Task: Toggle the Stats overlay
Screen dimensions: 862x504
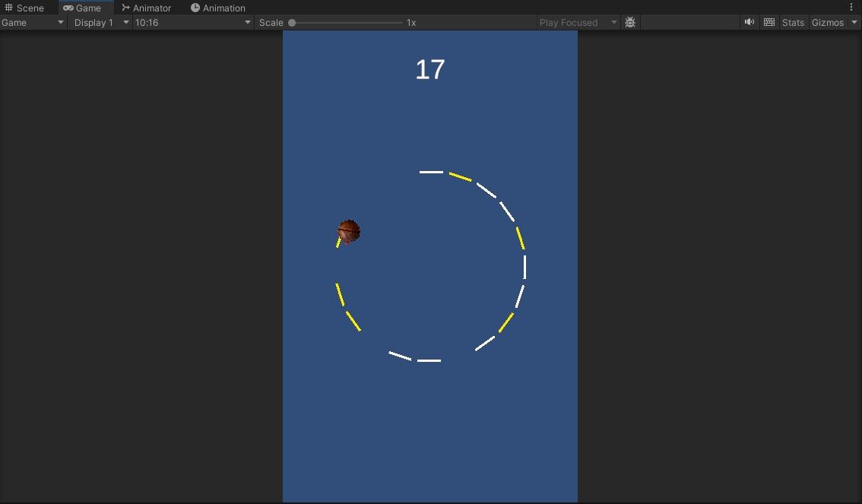Action: (793, 23)
